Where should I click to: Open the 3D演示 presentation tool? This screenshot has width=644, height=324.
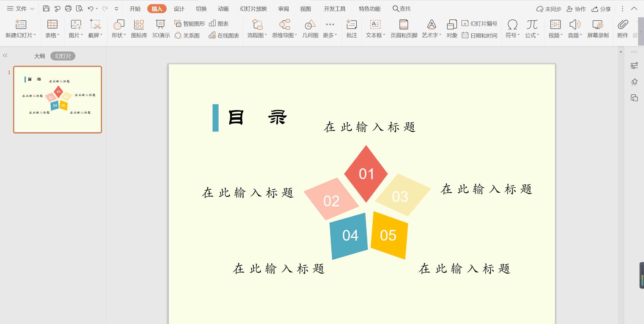161,29
